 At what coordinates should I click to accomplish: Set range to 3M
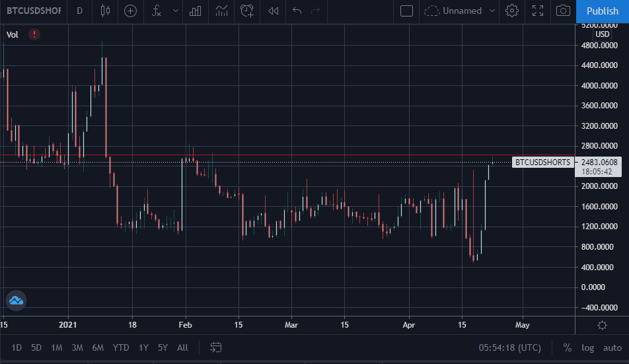point(77,347)
